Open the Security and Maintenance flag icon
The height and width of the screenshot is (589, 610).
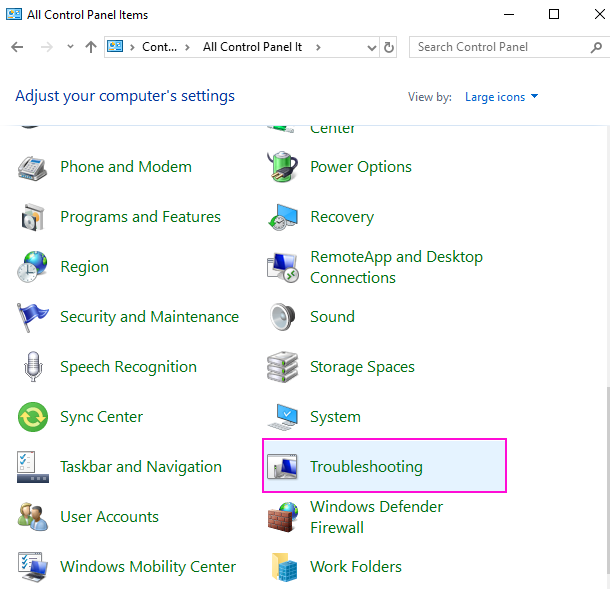[33, 317]
